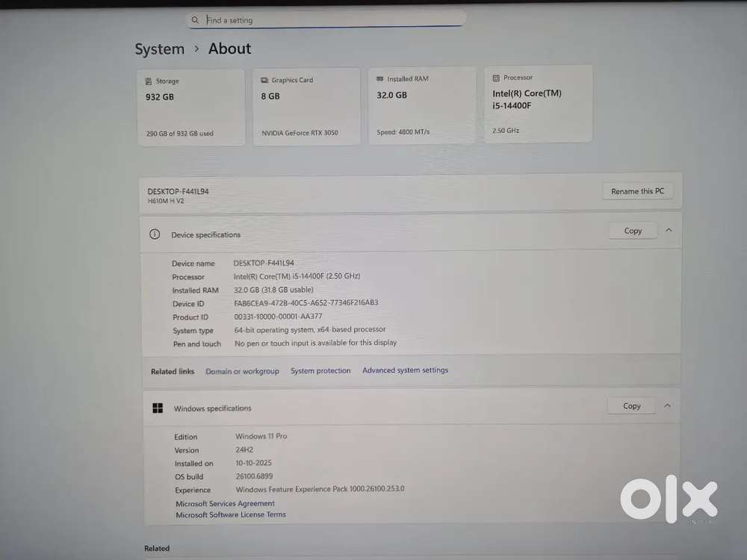Click the Installed RAM icon
The height and width of the screenshot is (560, 747).
pos(380,78)
